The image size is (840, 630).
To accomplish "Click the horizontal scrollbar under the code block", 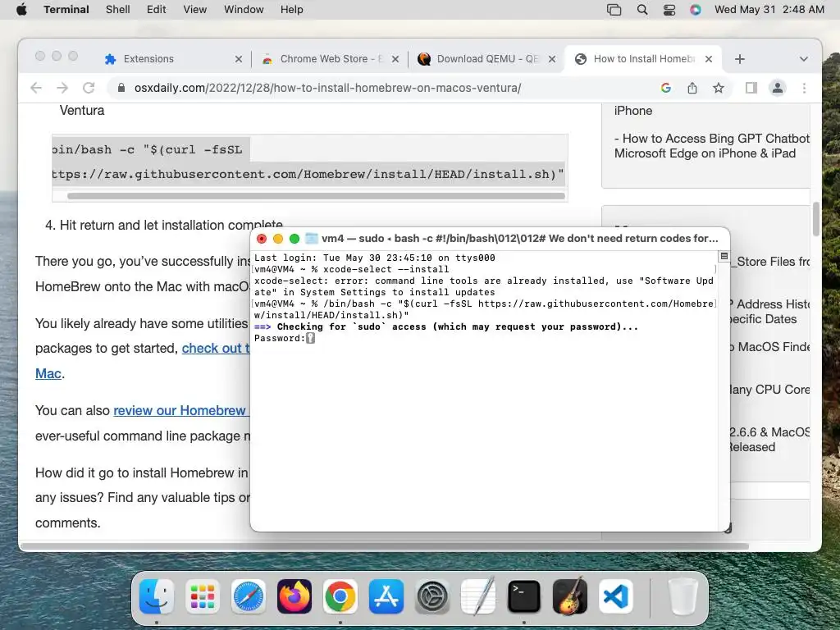I will 316,196.
